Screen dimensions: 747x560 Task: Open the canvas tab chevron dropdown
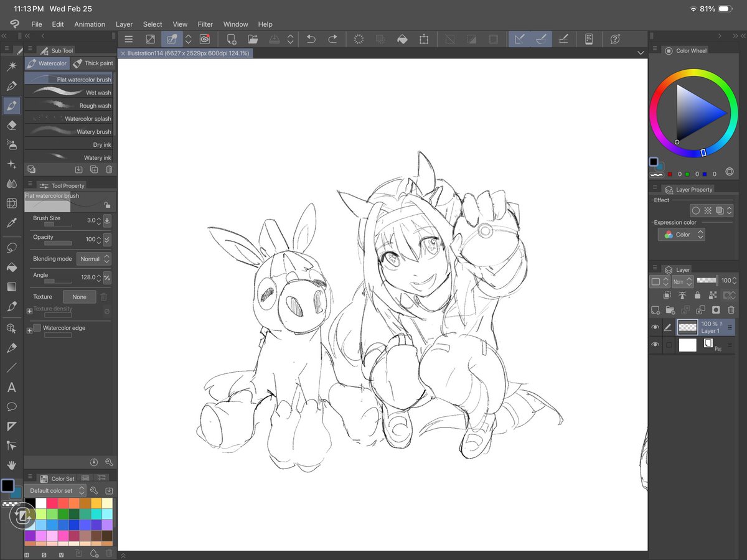click(x=641, y=54)
